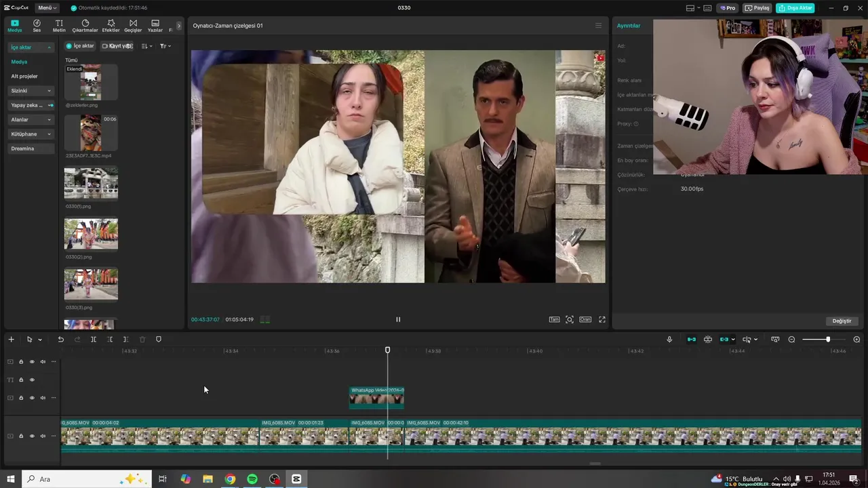Open the Geçişler transitions tab
868x488 pixels.
click(x=133, y=26)
